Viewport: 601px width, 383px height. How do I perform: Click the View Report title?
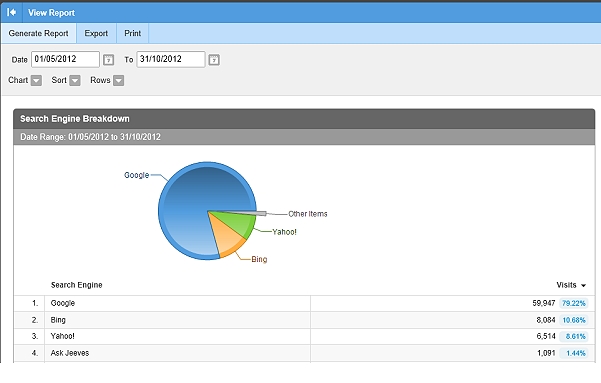click(51, 13)
